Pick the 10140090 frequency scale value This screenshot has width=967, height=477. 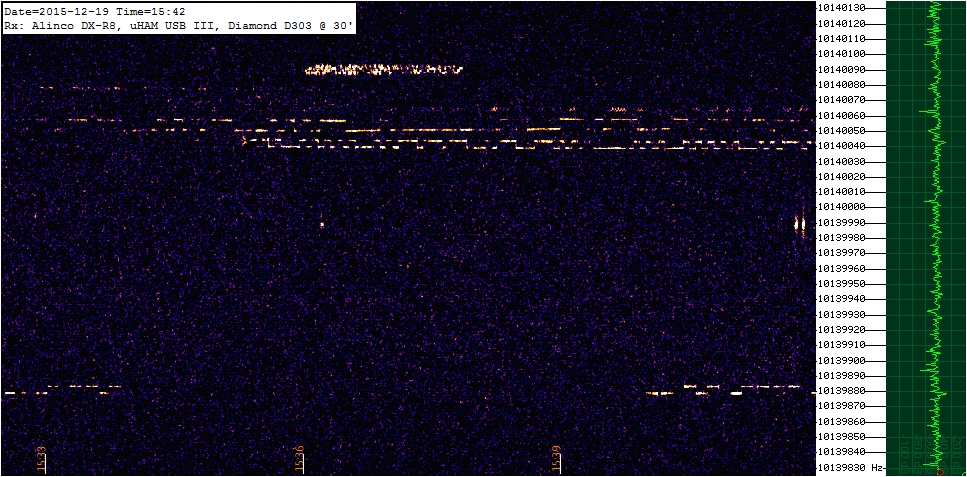pos(843,70)
